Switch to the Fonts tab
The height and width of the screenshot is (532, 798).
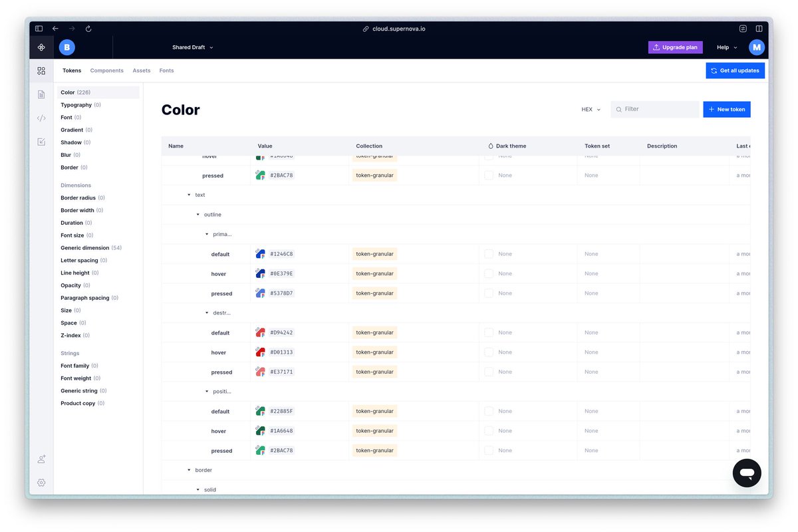(166, 70)
